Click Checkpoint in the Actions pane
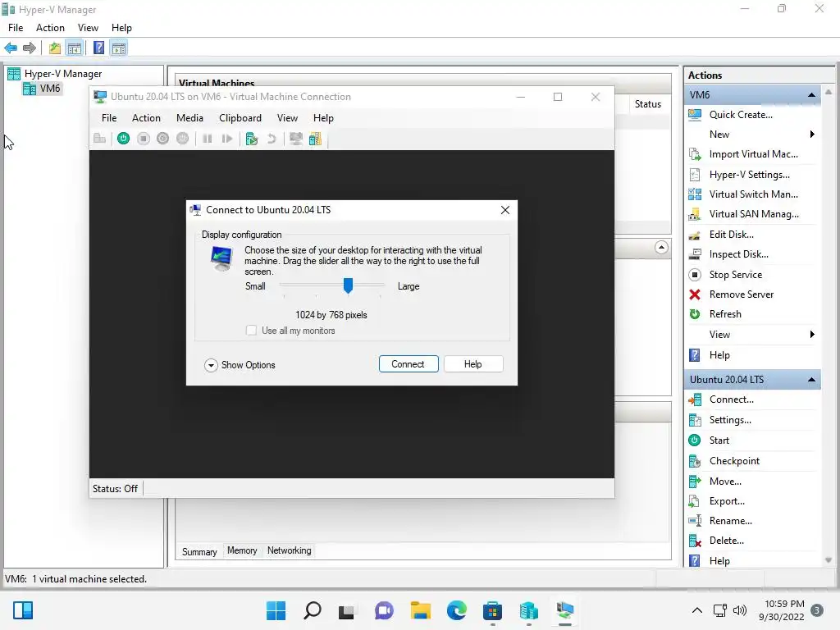This screenshot has width=840, height=630. coord(734,461)
